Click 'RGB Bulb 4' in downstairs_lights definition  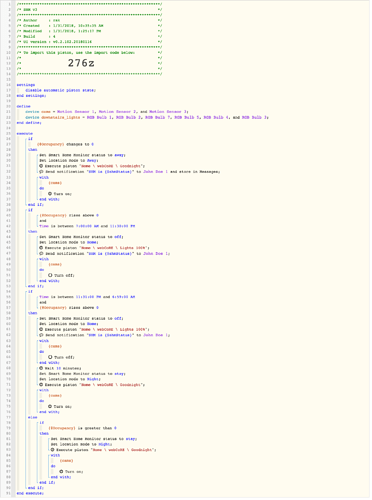(216, 118)
